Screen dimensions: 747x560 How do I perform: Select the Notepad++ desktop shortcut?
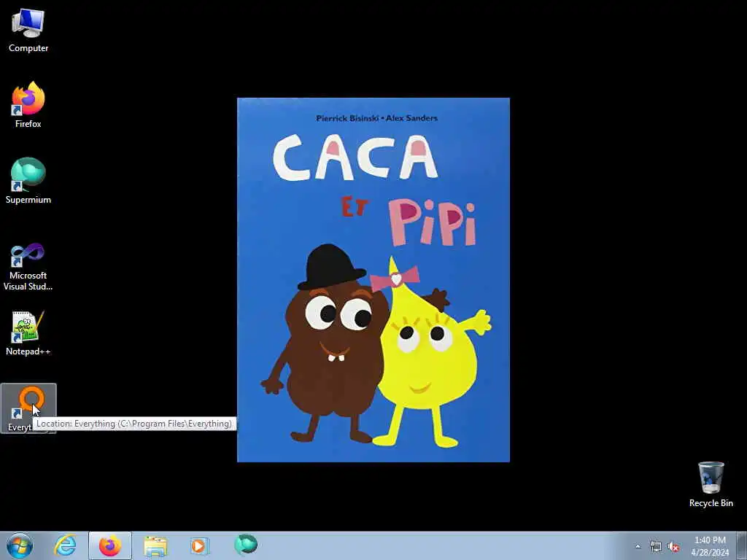click(28, 333)
